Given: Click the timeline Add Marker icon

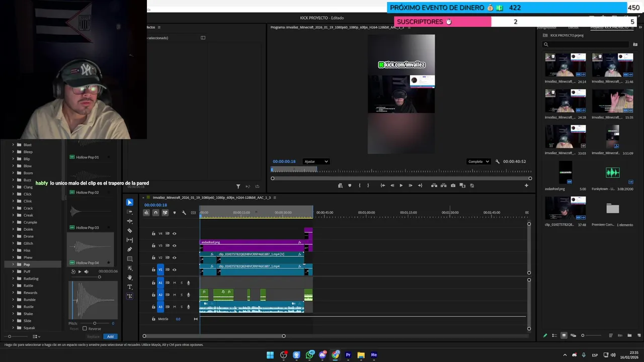Looking at the screenshot, I should 175,213.
